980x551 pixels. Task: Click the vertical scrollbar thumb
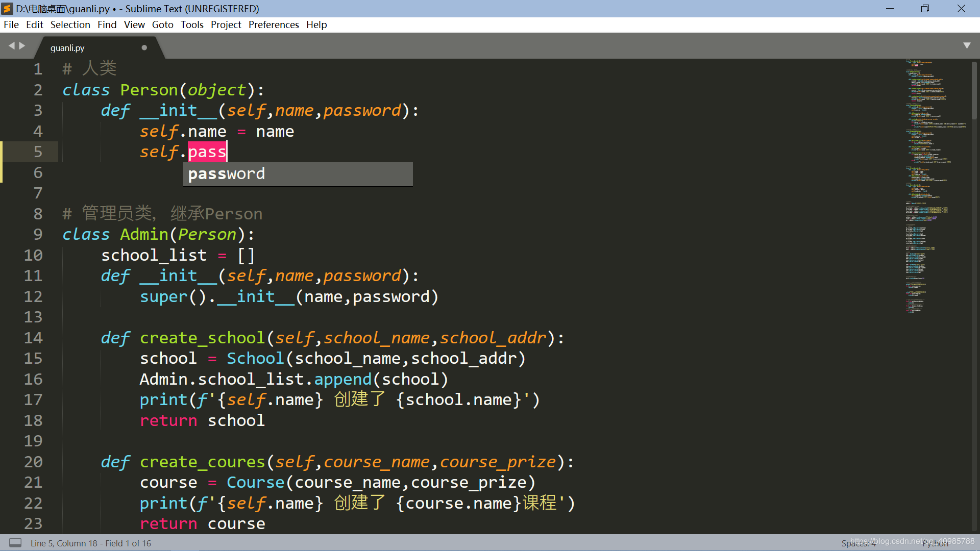(x=974, y=92)
